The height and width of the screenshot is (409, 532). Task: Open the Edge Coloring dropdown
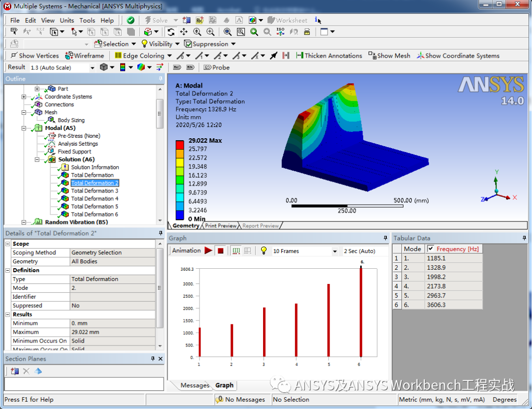click(169, 56)
